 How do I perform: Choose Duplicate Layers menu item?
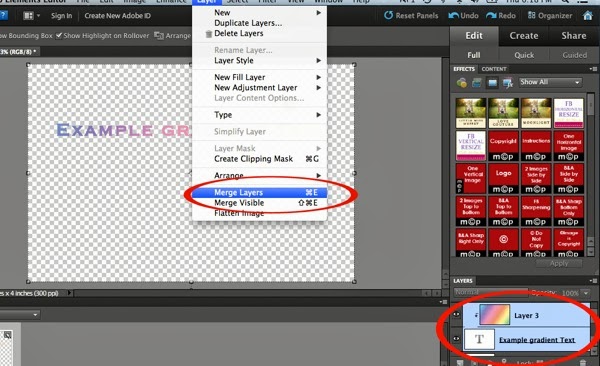click(x=259, y=23)
